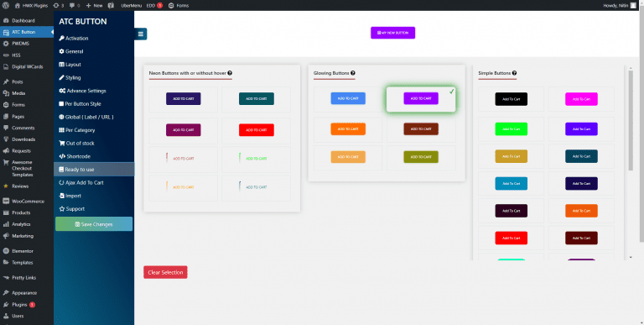The width and height of the screenshot is (644, 325).
Task: Click the Save Changes button
Action: pos(94,224)
